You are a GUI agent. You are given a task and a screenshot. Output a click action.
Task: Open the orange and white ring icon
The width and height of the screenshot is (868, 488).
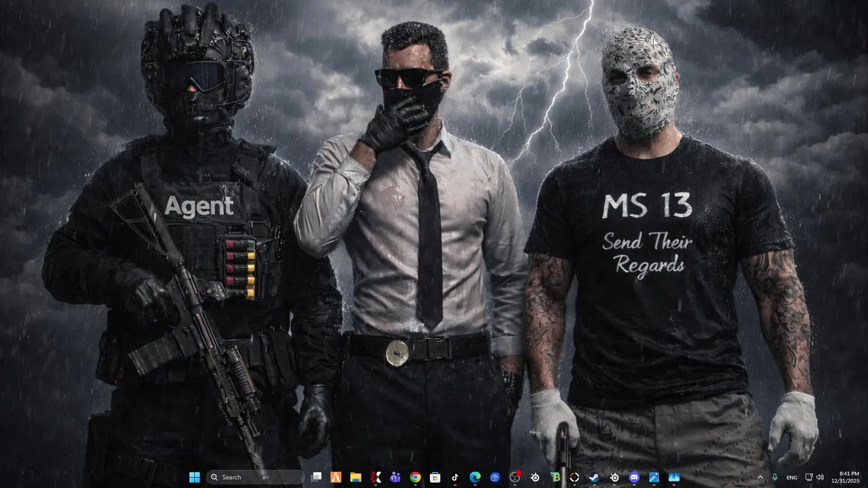pyautogui.click(x=574, y=477)
